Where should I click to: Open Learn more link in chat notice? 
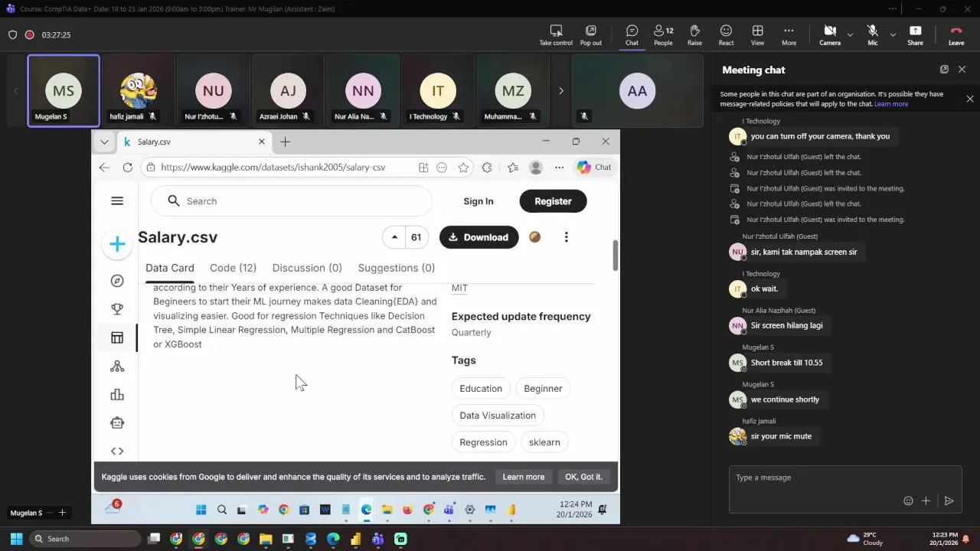[x=891, y=104]
